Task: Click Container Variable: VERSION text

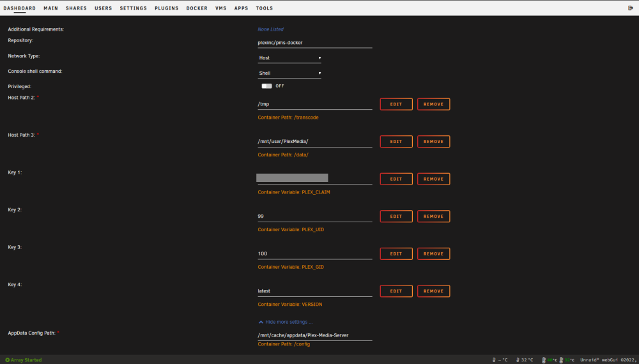Action: click(290, 305)
